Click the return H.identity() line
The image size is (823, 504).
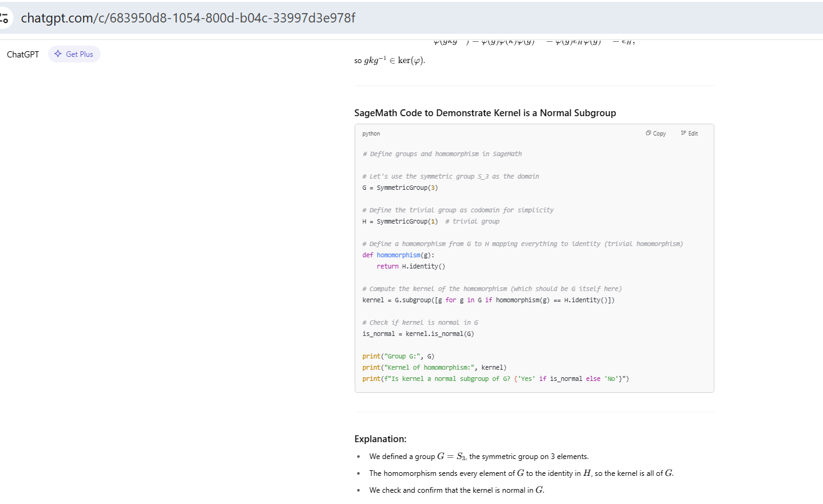click(411, 267)
